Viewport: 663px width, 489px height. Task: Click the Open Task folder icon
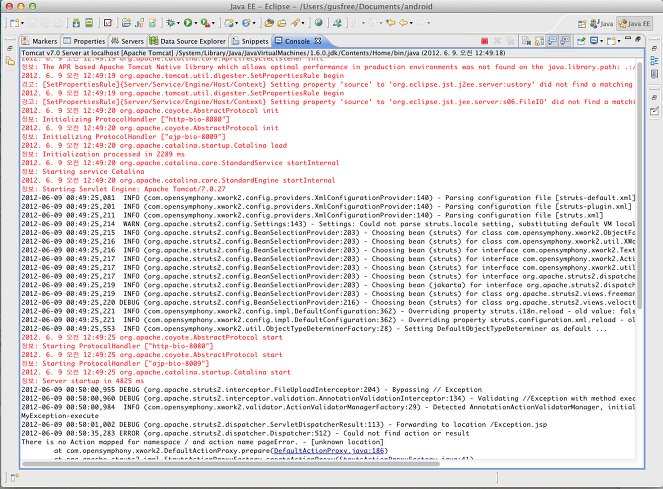(282, 23)
